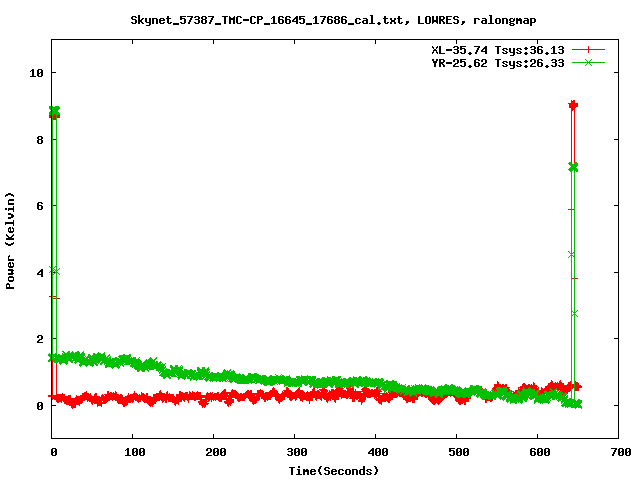This screenshot has height=480, width=640.
Task: Click the y-axis tick label 4
Action: [40, 273]
